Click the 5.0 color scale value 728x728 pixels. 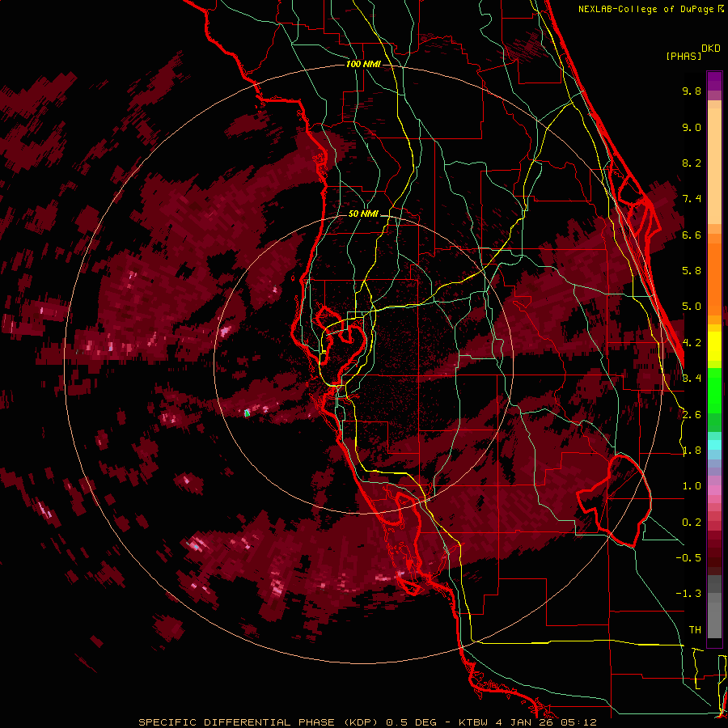click(692, 307)
